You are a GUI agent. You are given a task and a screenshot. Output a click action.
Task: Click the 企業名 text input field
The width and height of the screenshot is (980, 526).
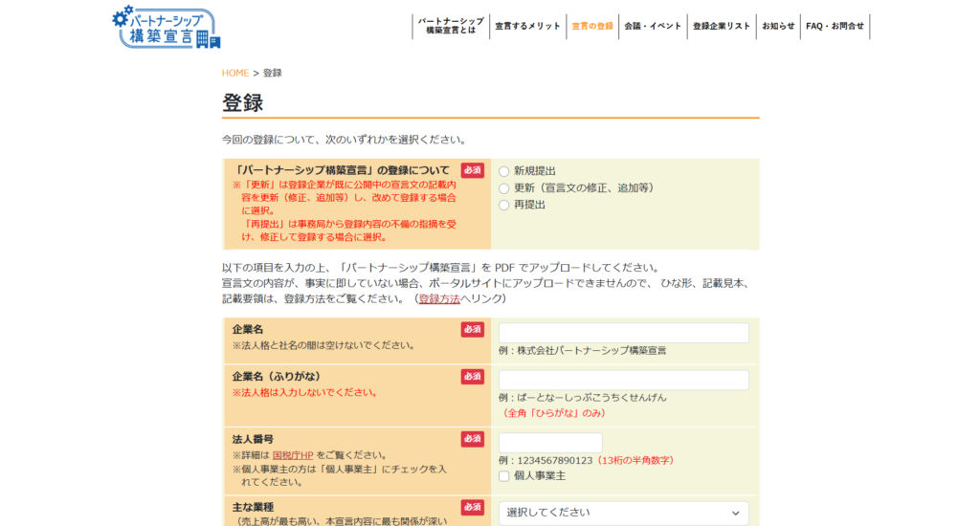(623, 333)
